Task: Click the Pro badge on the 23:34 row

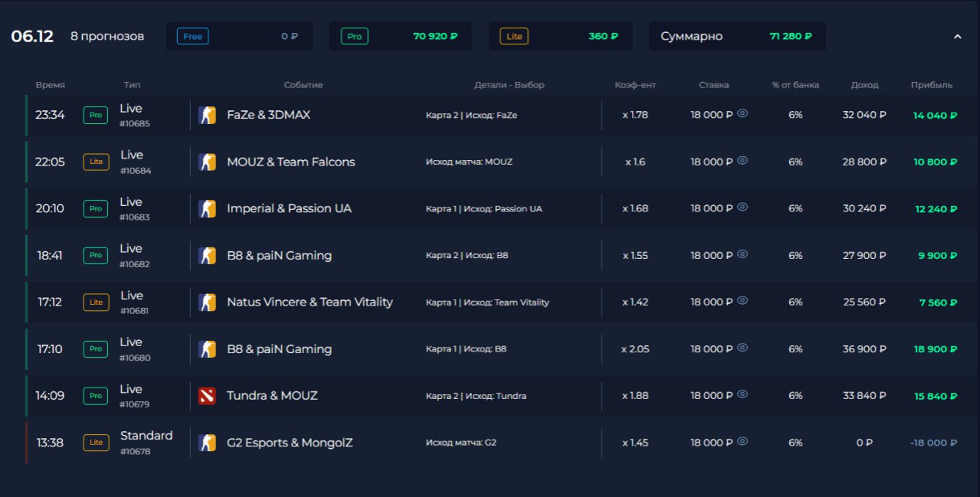Action: point(96,116)
